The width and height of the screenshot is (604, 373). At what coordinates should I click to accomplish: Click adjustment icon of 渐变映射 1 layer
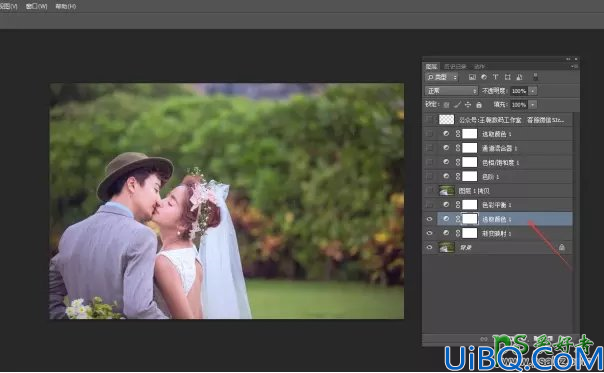point(446,233)
